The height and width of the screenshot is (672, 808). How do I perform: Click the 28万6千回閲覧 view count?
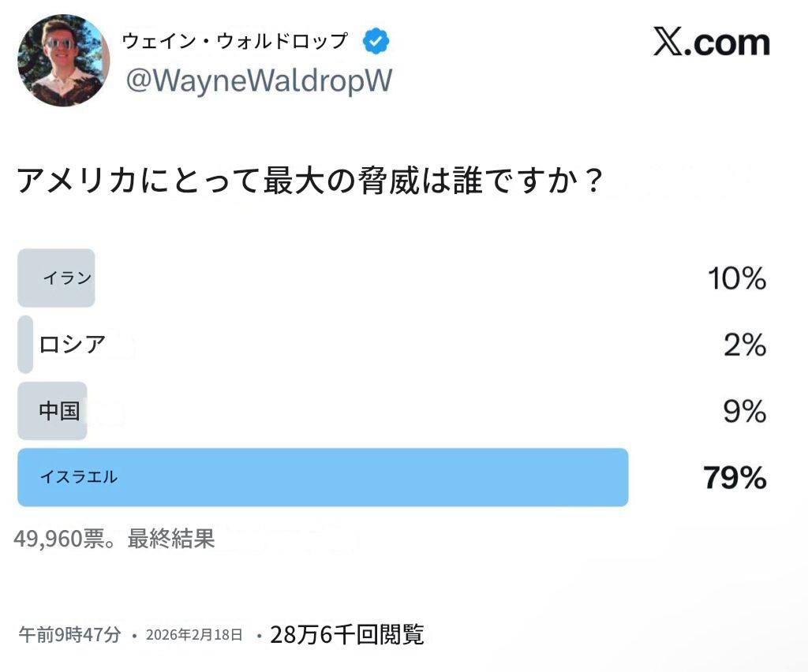click(347, 634)
